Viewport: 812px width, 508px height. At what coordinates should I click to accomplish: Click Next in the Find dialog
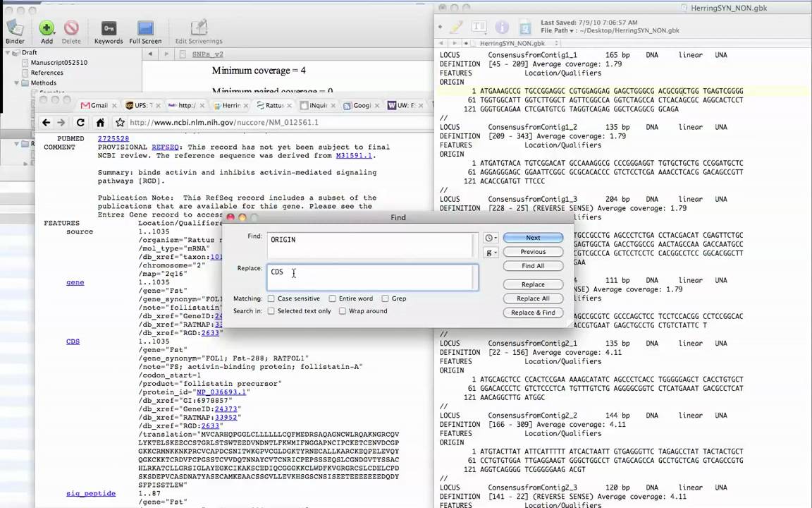click(x=533, y=238)
